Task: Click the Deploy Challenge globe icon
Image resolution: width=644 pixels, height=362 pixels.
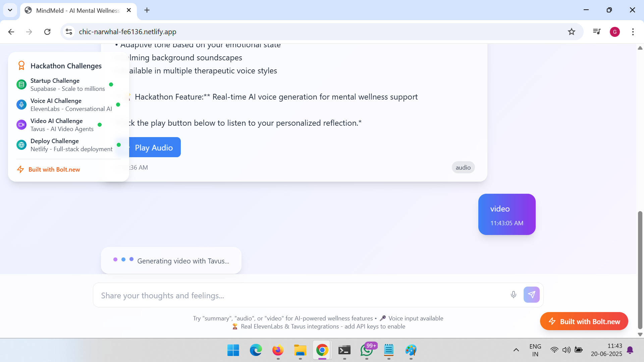Action: pos(21,145)
